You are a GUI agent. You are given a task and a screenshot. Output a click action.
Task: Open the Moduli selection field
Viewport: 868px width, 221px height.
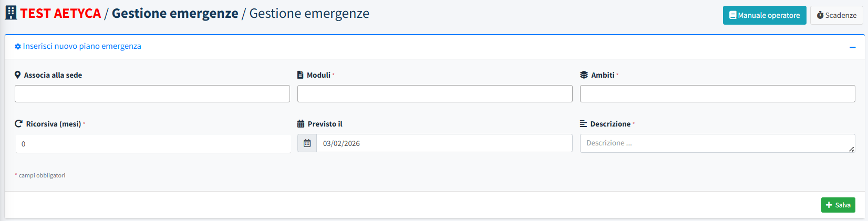[435, 94]
